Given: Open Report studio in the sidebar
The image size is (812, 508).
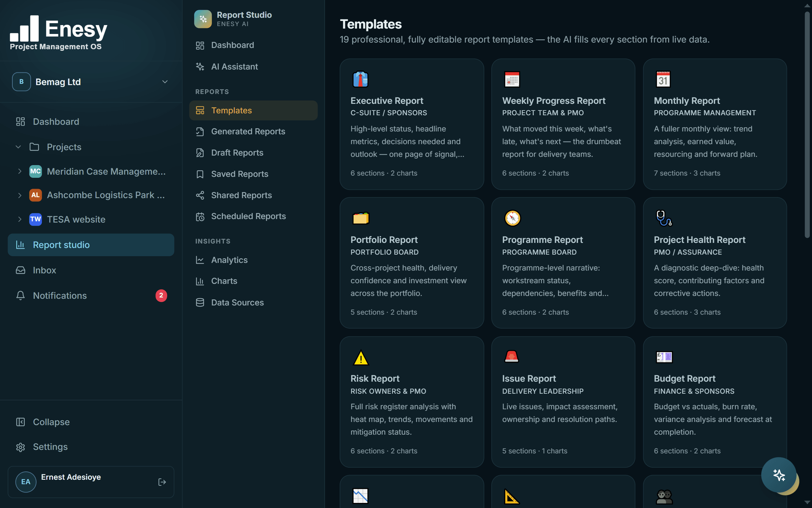Looking at the screenshot, I should pos(91,245).
